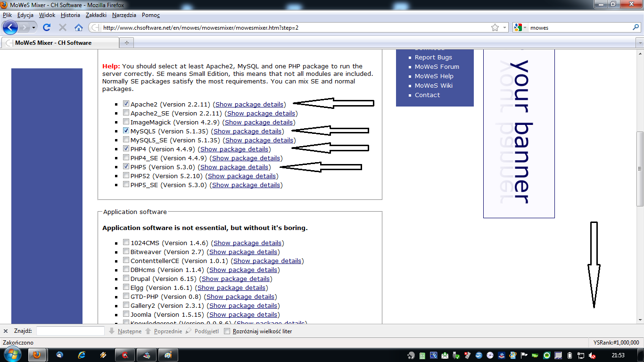
Task: Click the browser Back arrow button
Action: click(10, 27)
